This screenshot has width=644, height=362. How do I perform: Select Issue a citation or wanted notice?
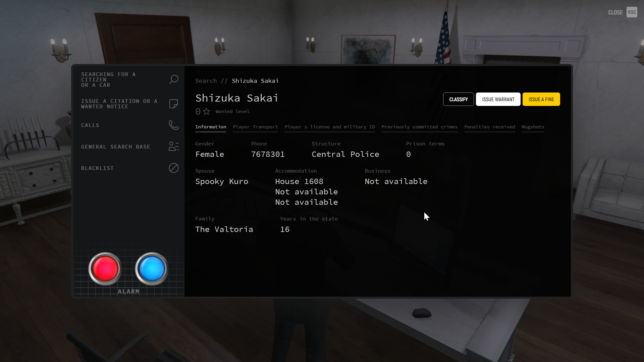[119, 104]
